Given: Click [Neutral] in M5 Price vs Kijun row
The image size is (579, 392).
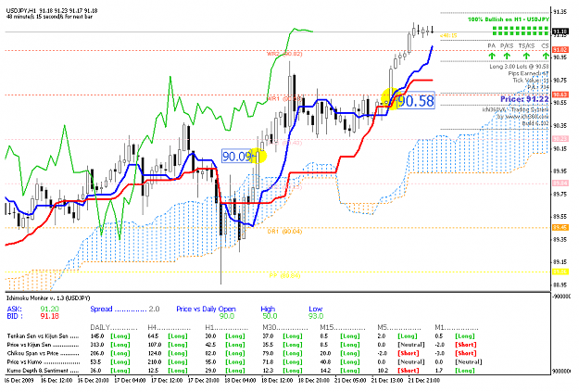Looking at the screenshot, I should point(411,345).
